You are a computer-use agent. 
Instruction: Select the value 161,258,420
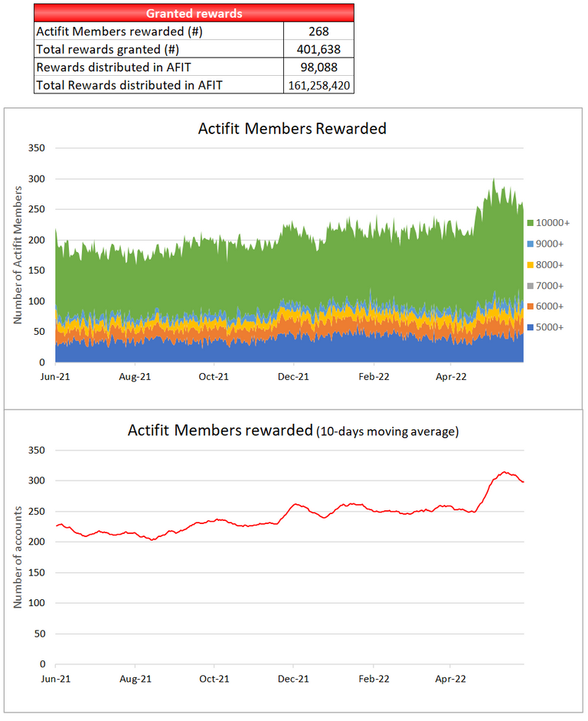pos(318,86)
